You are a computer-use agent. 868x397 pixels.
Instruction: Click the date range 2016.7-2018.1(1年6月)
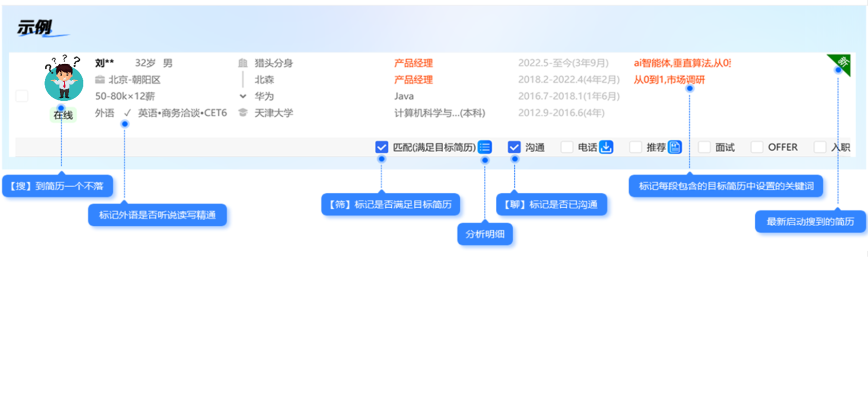(x=569, y=96)
